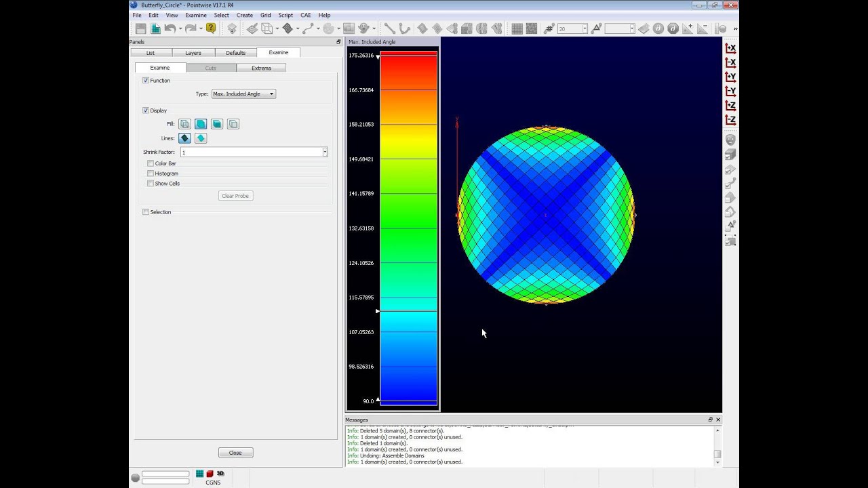Open the CAE menu
Image resolution: width=868 pixels, height=488 pixels.
coord(305,15)
